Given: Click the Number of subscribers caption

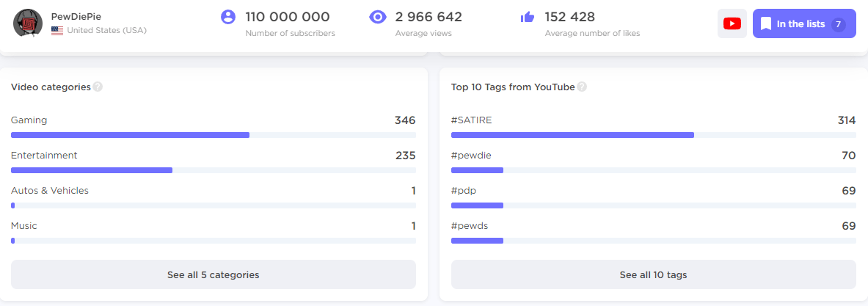Looking at the screenshot, I should point(290,33).
